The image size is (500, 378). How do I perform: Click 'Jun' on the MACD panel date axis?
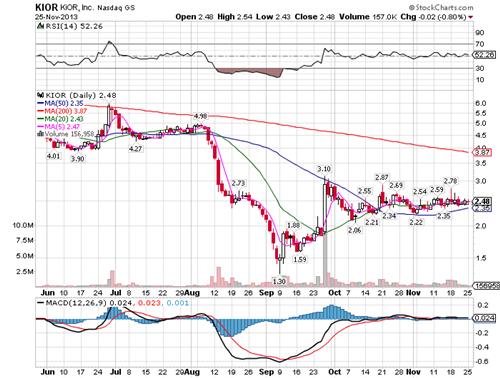48,372
